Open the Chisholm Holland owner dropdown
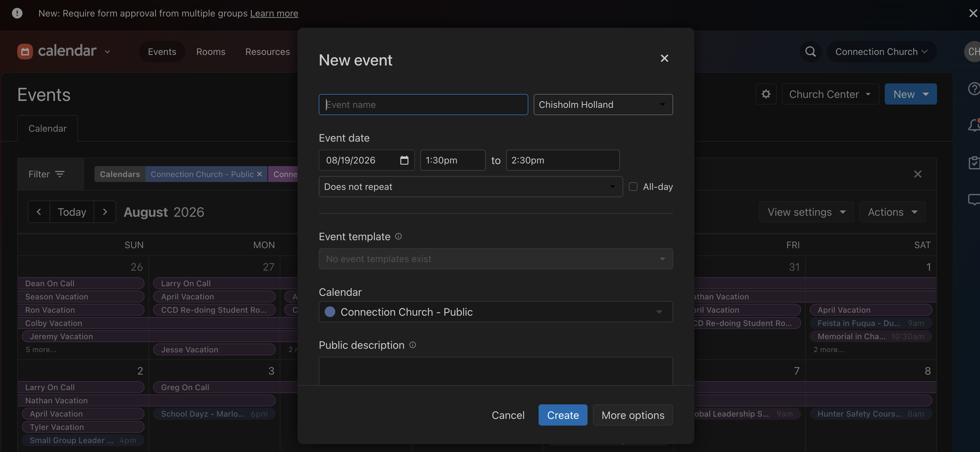The height and width of the screenshot is (452, 980). click(603, 105)
